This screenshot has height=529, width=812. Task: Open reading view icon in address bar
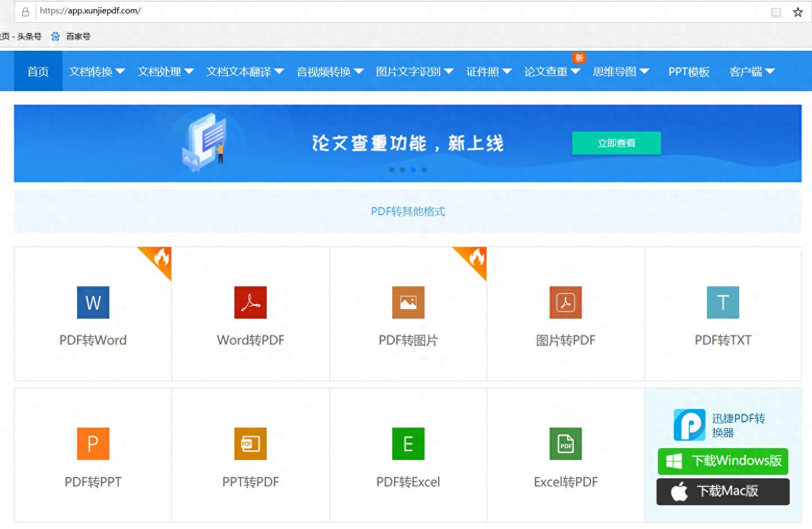776,12
